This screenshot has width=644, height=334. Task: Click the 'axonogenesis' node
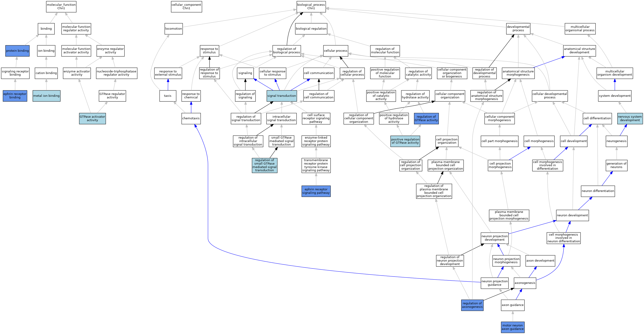click(x=525, y=283)
